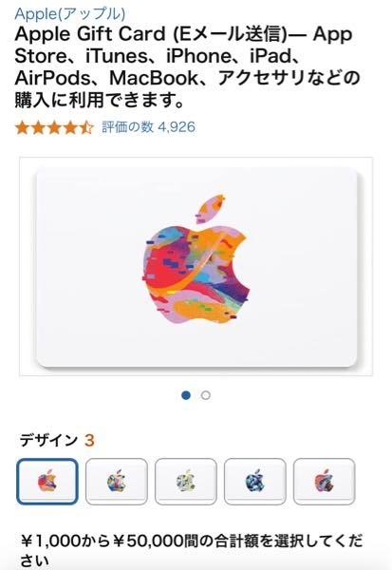
Task: Choose the second blue-green Apple design
Action: (x=117, y=482)
